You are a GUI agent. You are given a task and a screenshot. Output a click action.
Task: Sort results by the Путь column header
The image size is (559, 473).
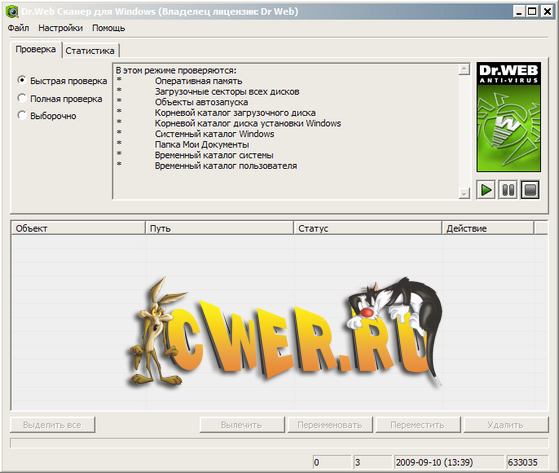click(220, 228)
